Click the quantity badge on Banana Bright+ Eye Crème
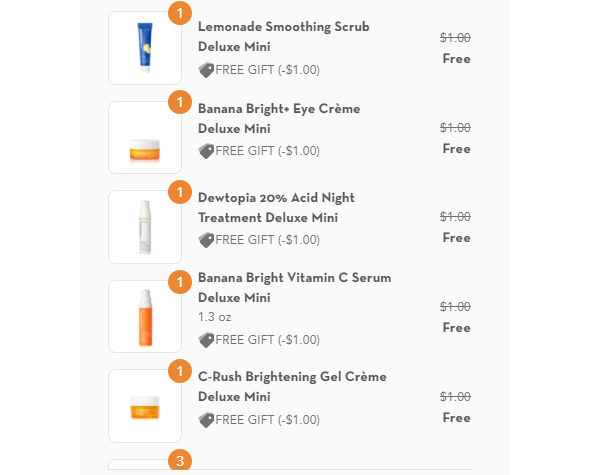This screenshot has height=475, width=590. pos(180,102)
